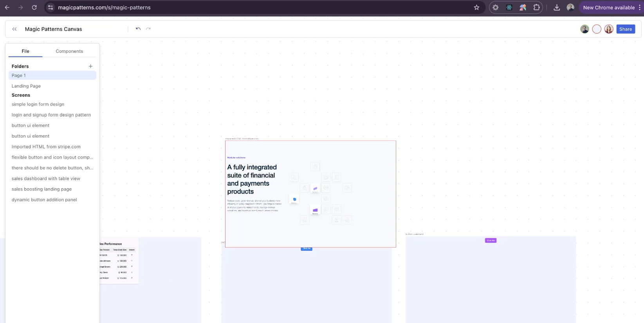
Task: Go forward with the browser forward arrow
Action: click(21, 7)
